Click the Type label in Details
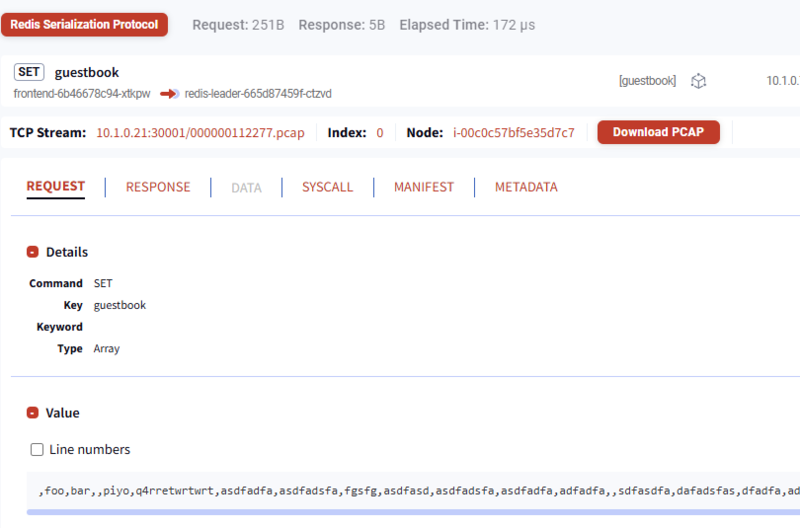This screenshot has width=800, height=528. coord(70,348)
